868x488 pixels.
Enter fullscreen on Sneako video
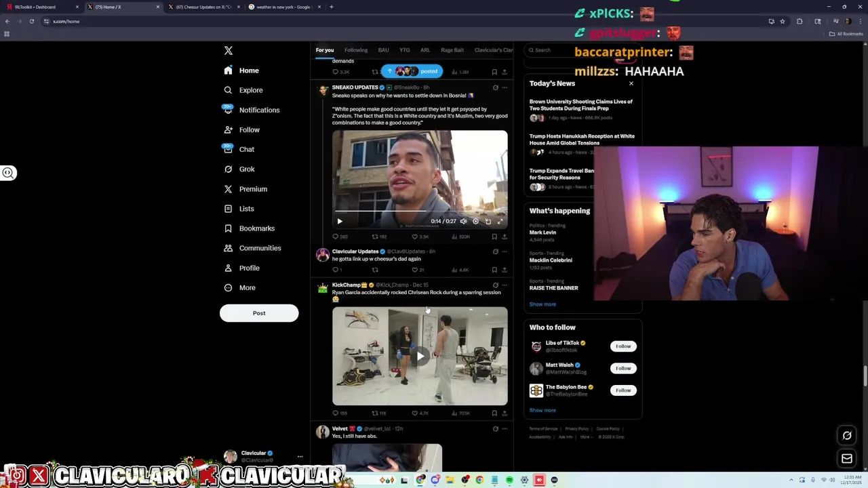500,222
